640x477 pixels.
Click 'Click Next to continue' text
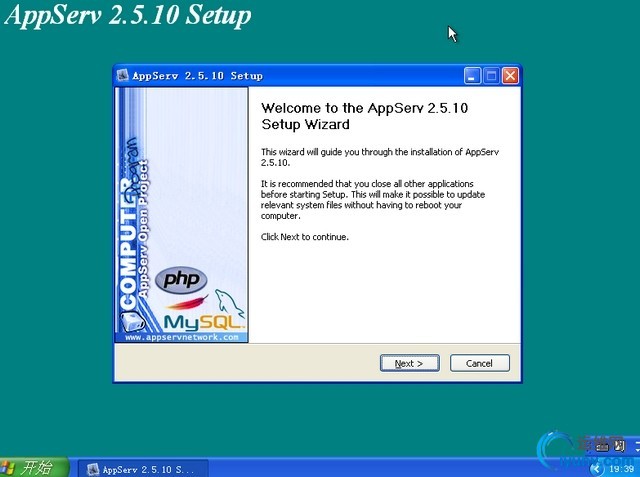click(304, 237)
